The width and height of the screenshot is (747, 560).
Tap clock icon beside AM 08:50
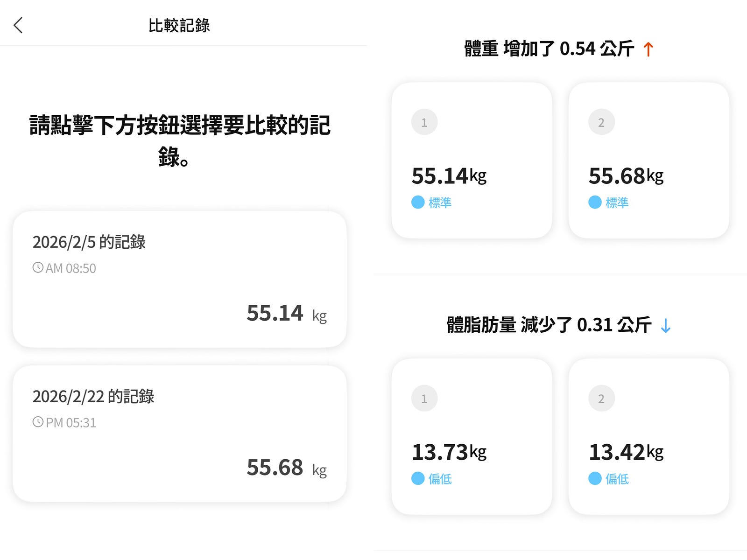point(38,267)
